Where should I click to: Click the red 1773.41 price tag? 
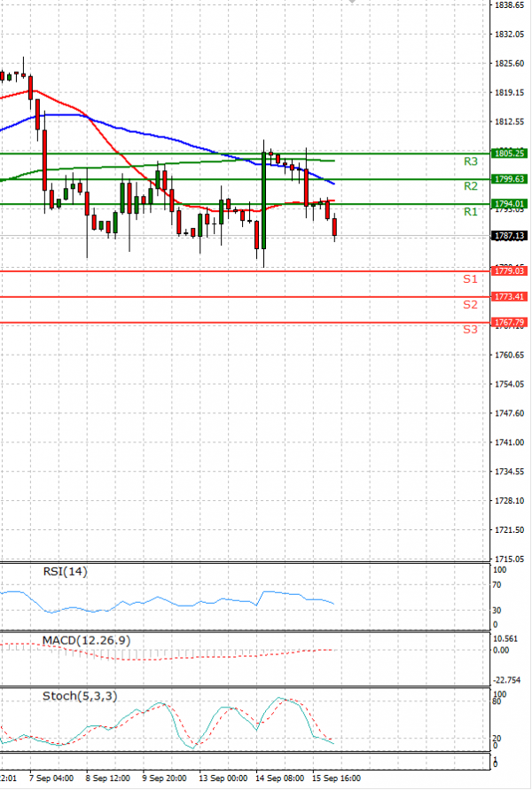[x=509, y=296]
